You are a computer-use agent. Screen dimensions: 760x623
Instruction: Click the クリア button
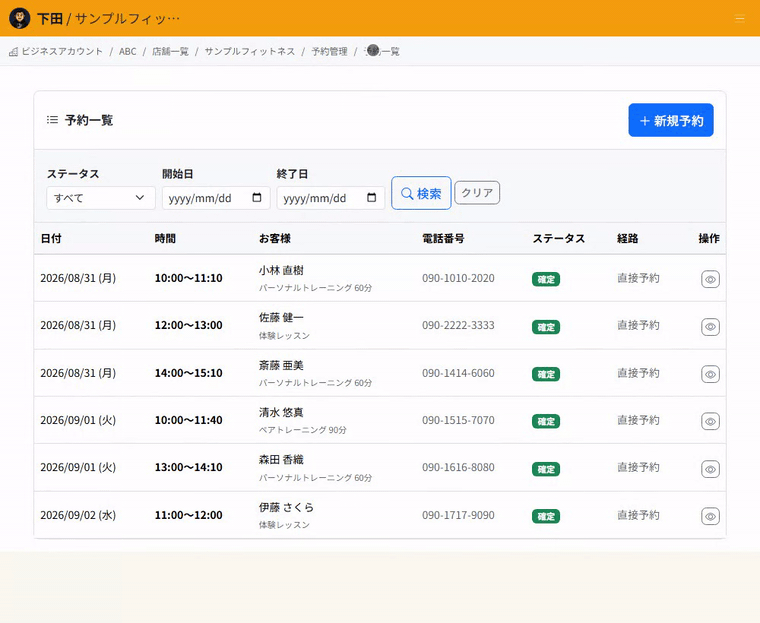[477, 192]
